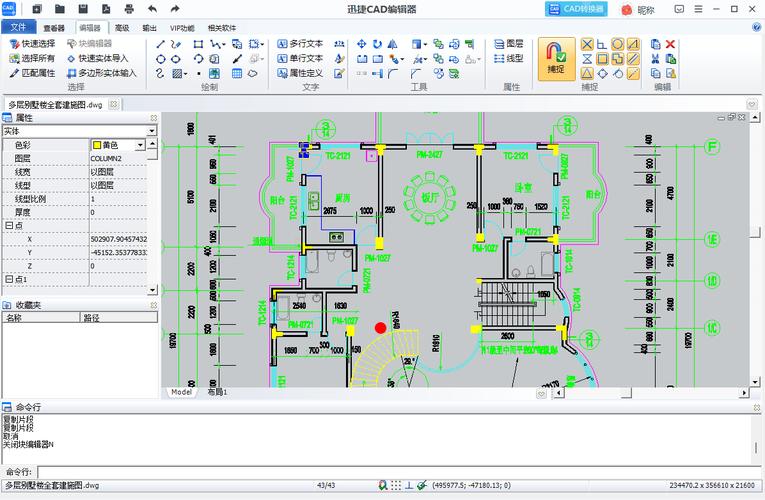Select the Circle drawing tool

click(x=160, y=59)
